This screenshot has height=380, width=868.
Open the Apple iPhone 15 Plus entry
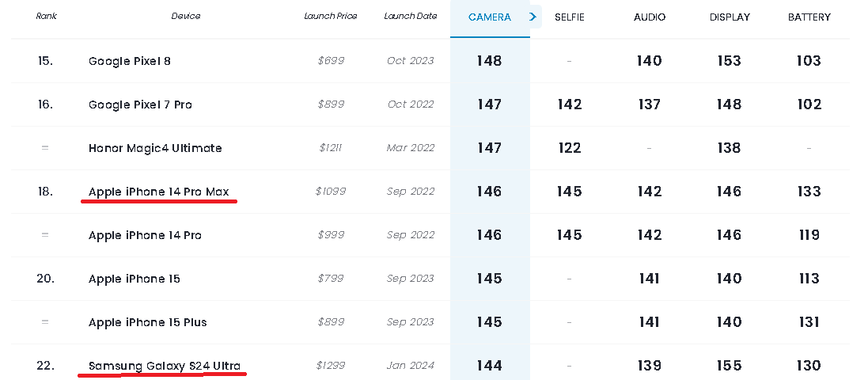pos(147,322)
